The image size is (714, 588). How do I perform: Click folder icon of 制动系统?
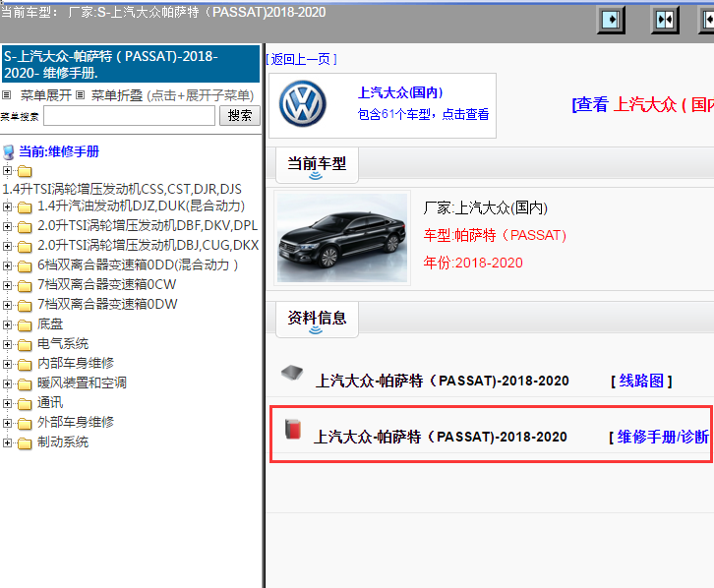[25, 442]
